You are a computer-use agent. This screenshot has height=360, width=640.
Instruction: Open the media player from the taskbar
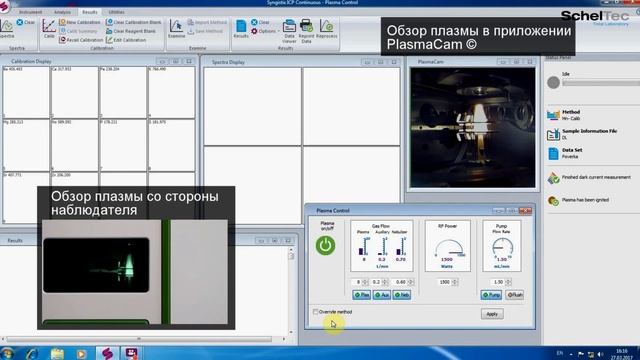tap(81, 353)
